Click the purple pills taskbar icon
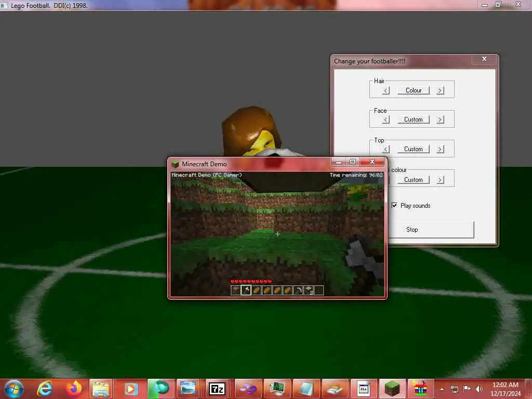The image size is (532, 399). 248,389
